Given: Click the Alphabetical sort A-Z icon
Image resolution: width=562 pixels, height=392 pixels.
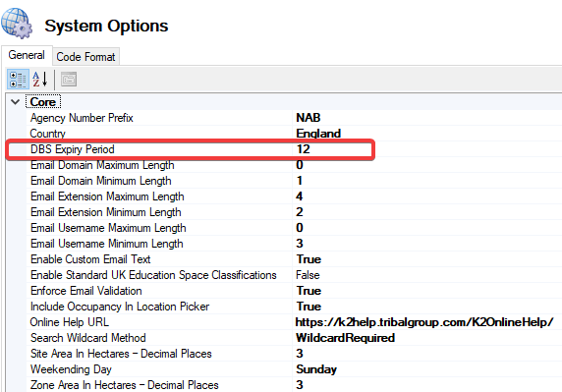Looking at the screenshot, I should (x=39, y=80).
